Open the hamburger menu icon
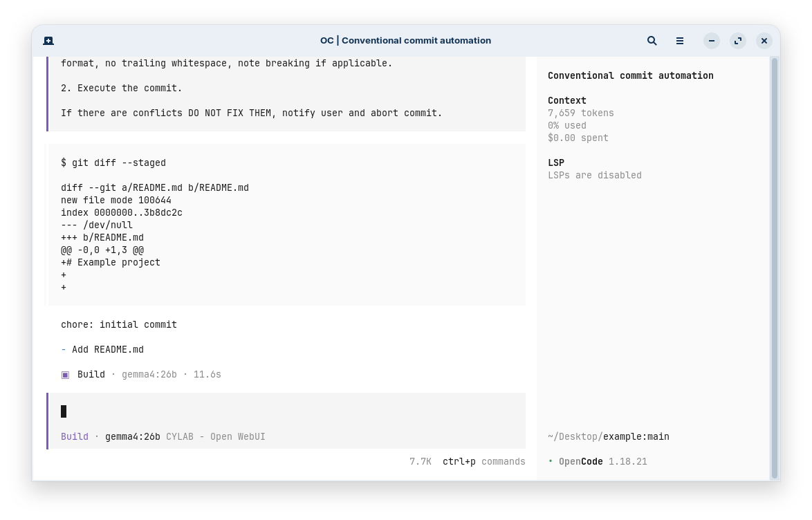The image size is (812, 520). coord(680,40)
